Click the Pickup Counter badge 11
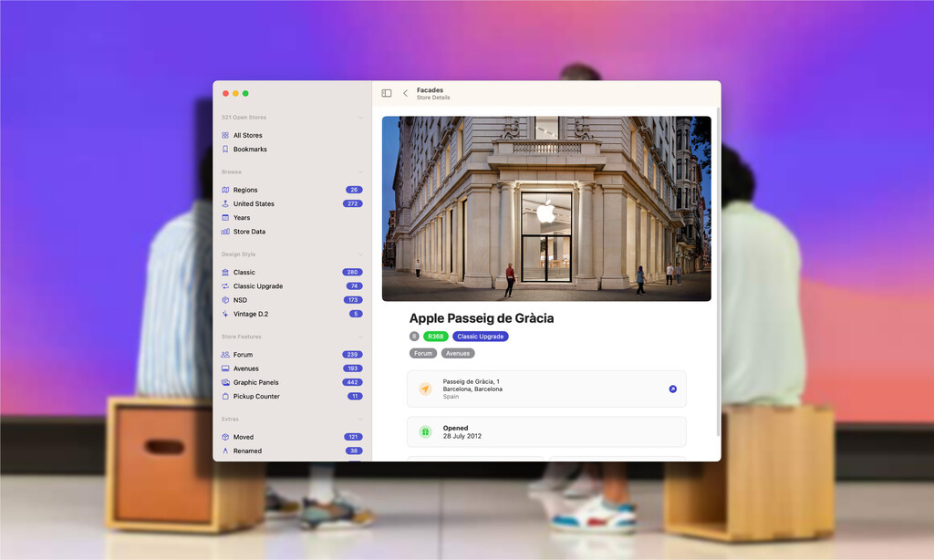 (x=355, y=396)
